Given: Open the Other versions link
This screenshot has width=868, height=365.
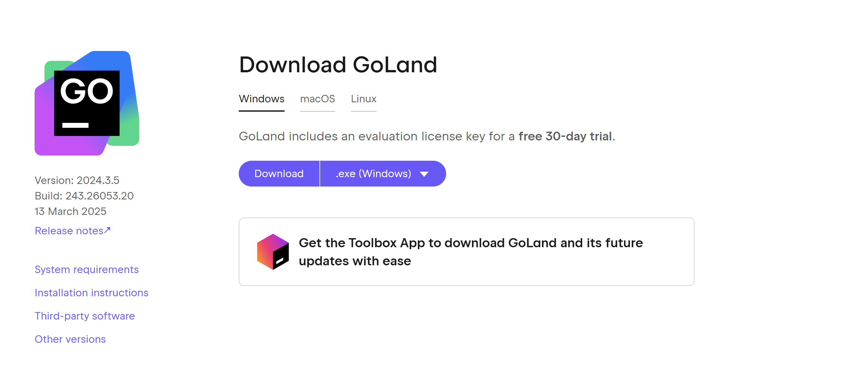Looking at the screenshot, I should pyautogui.click(x=70, y=339).
